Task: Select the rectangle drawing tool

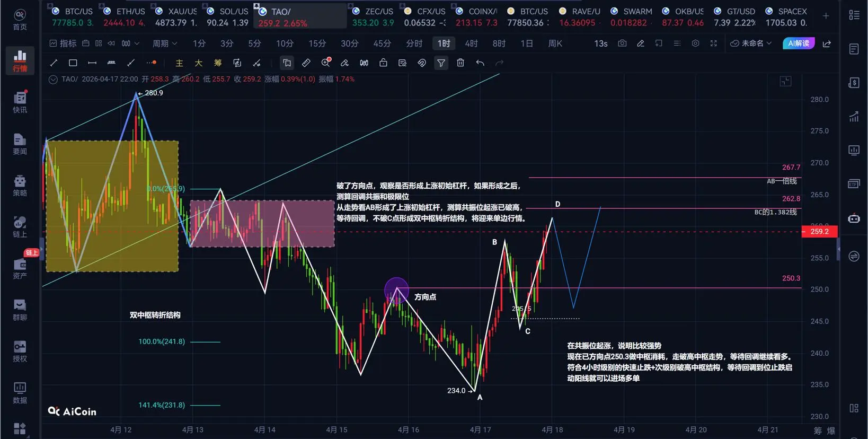Action: click(x=73, y=63)
